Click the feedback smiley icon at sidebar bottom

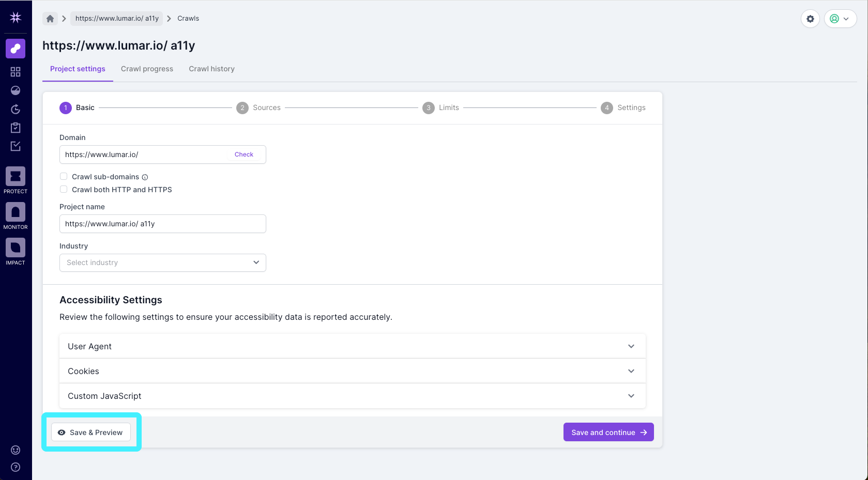pos(15,450)
